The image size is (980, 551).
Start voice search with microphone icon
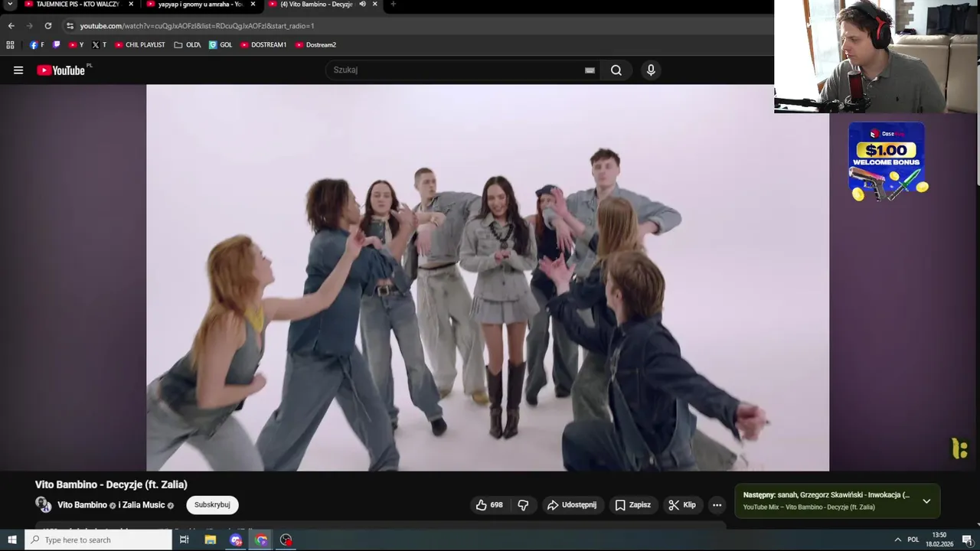click(651, 70)
